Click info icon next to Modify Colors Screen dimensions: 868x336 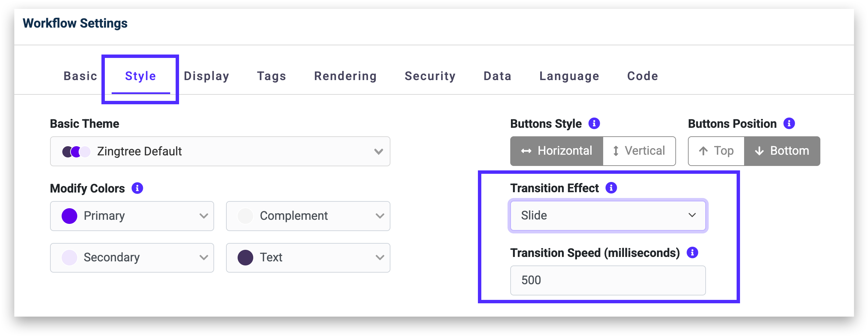pyautogui.click(x=137, y=188)
